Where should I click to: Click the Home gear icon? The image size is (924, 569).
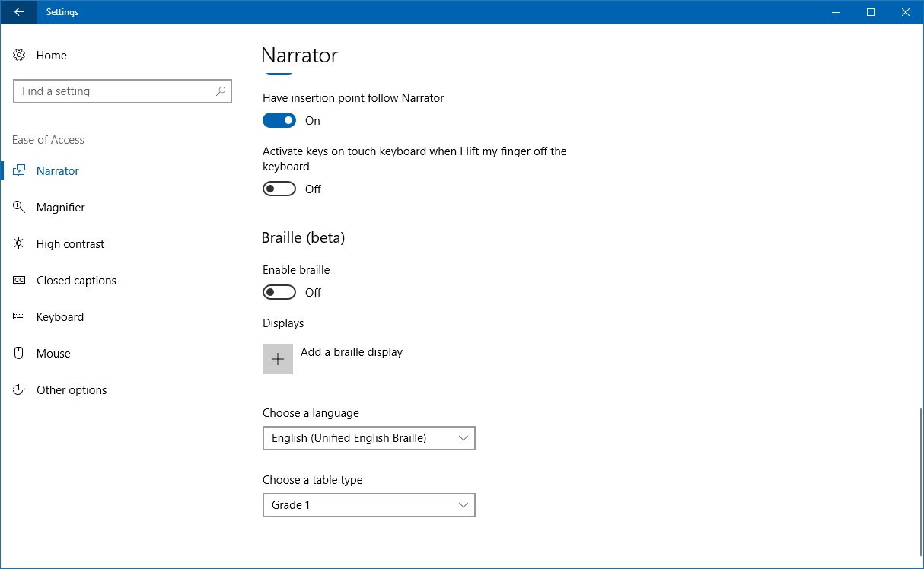(20, 56)
